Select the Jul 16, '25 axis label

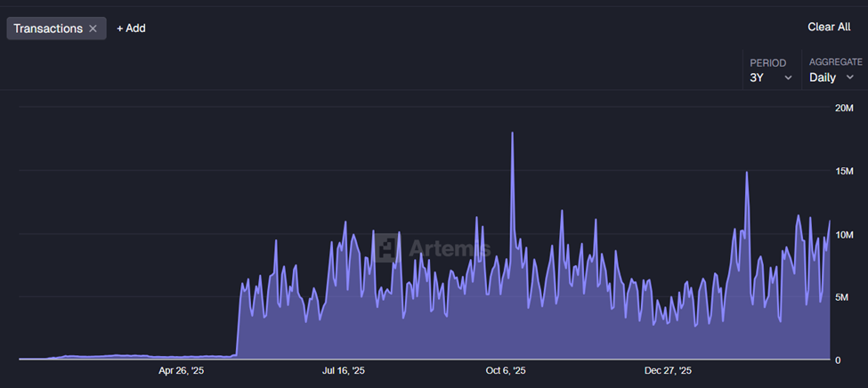tap(344, 370)
